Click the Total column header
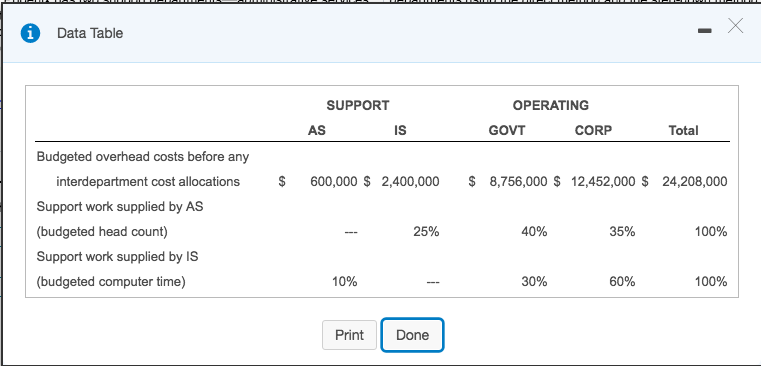This screenshot has height=366, width=761. (x=683, y=130)
